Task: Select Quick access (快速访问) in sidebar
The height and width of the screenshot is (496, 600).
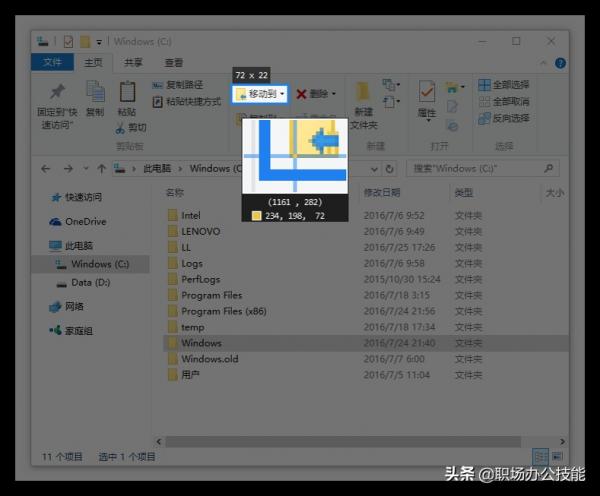Action: pos(76,197)
